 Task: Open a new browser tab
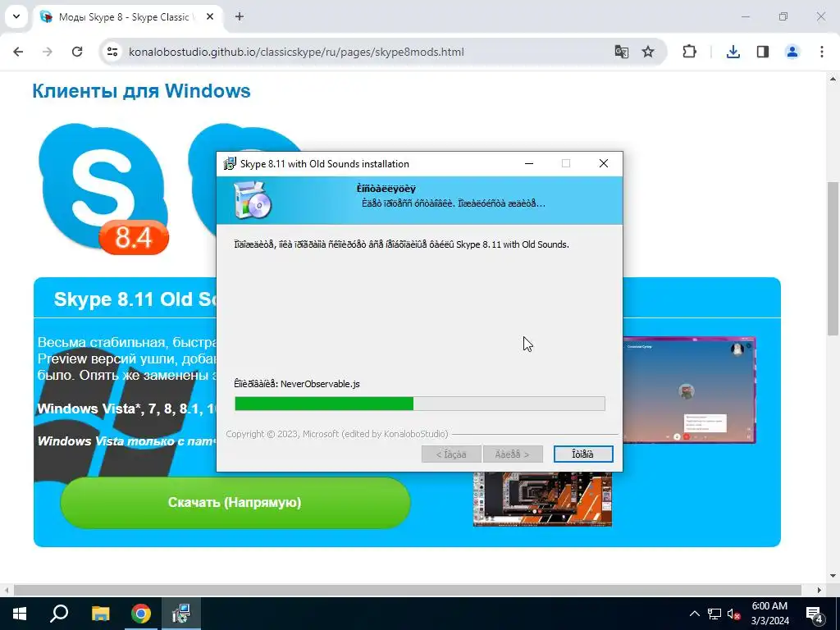click(240, 16)
